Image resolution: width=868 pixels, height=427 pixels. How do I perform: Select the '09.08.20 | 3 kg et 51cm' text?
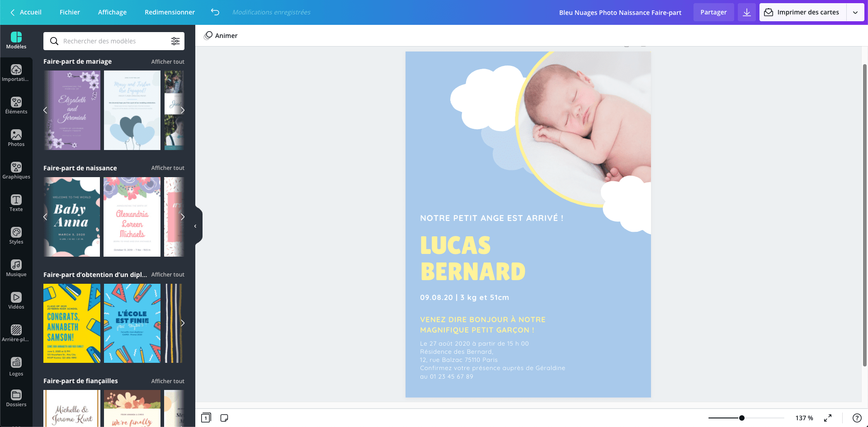point(464,297)
